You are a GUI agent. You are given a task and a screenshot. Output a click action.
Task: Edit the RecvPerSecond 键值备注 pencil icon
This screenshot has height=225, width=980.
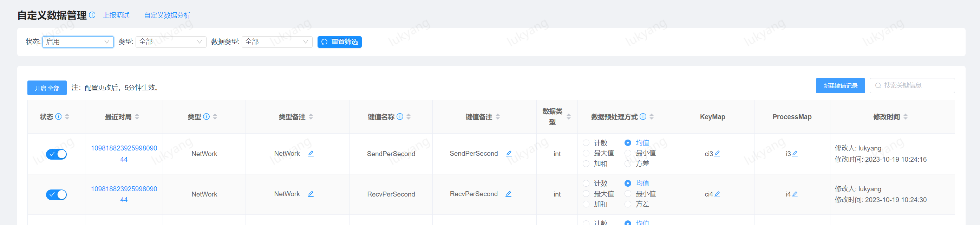tap(508, 194)
